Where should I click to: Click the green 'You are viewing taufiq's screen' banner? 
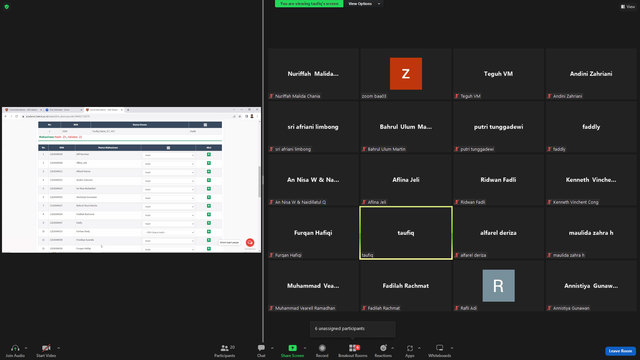tap(309, 4)
